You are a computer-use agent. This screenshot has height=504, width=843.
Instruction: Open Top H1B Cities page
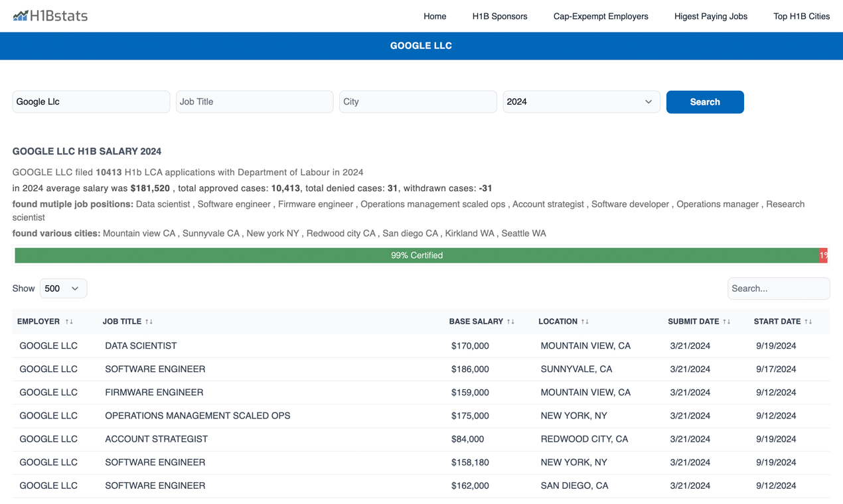point(801,17)
